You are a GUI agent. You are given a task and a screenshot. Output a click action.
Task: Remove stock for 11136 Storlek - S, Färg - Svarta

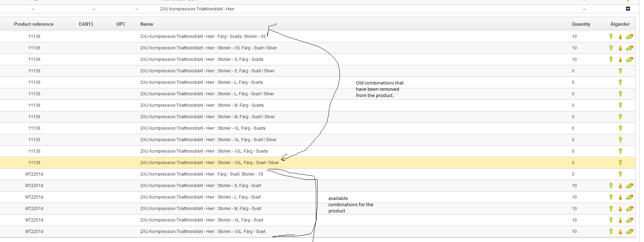620,59
